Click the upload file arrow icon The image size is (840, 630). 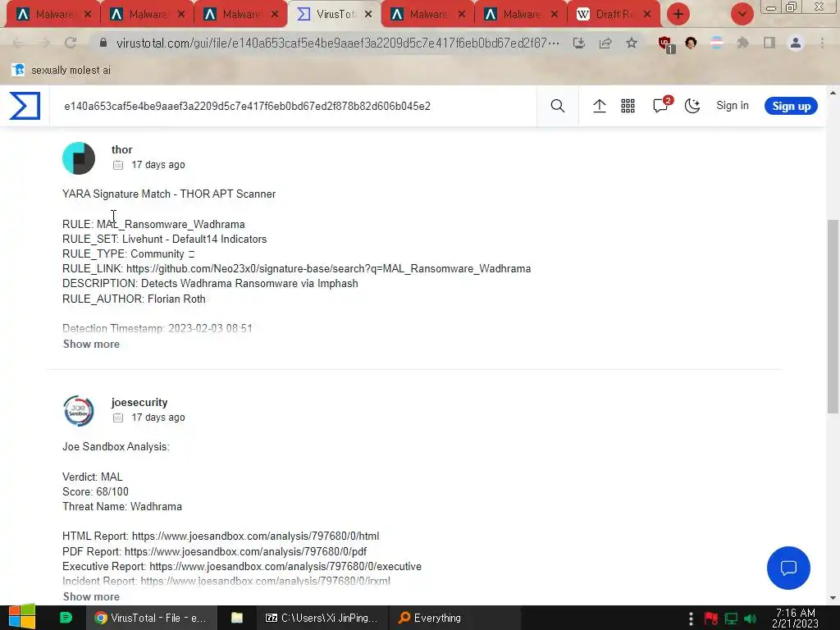(x=600, y=106)
